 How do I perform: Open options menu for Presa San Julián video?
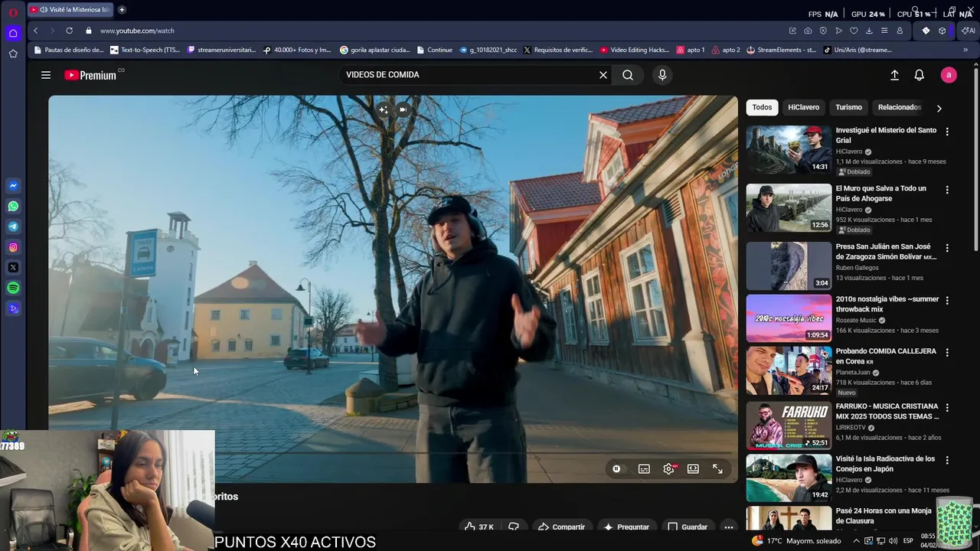[x=947, y=248]
